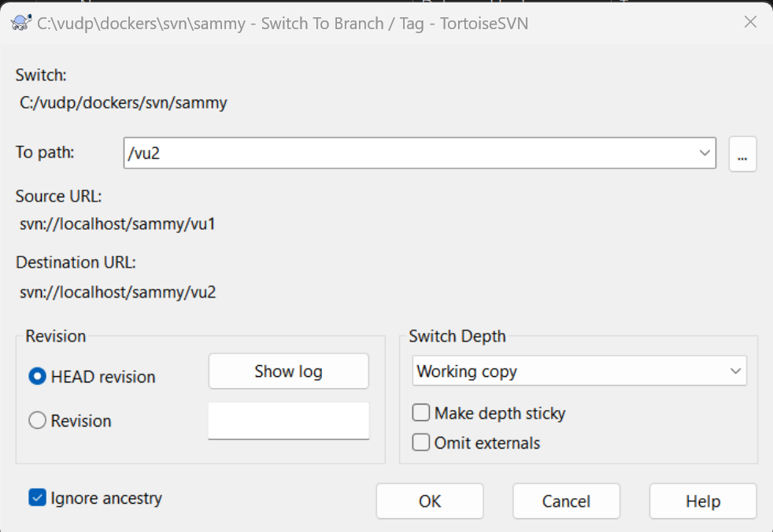773x532 pixels.
Task: Uncheck the Ignore ancestry option
Action: [37, 498]
